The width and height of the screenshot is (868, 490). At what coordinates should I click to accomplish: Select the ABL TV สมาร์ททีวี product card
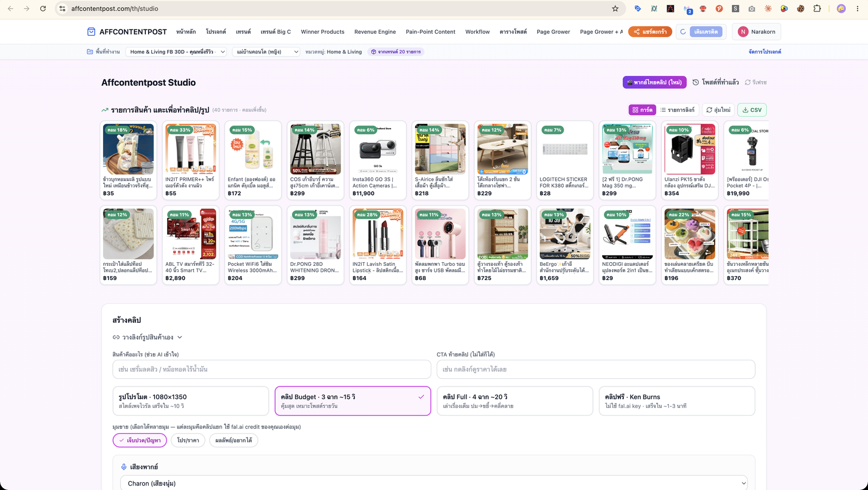(x=190, y=245)
